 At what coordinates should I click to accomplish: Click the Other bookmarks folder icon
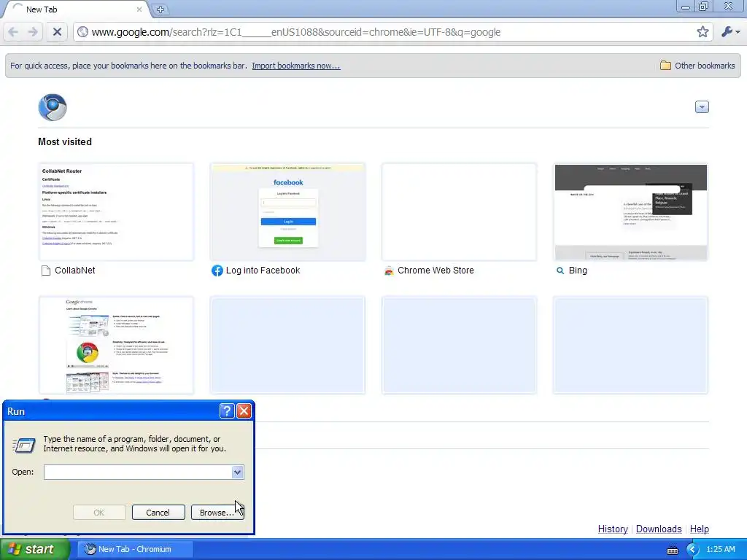665,66
